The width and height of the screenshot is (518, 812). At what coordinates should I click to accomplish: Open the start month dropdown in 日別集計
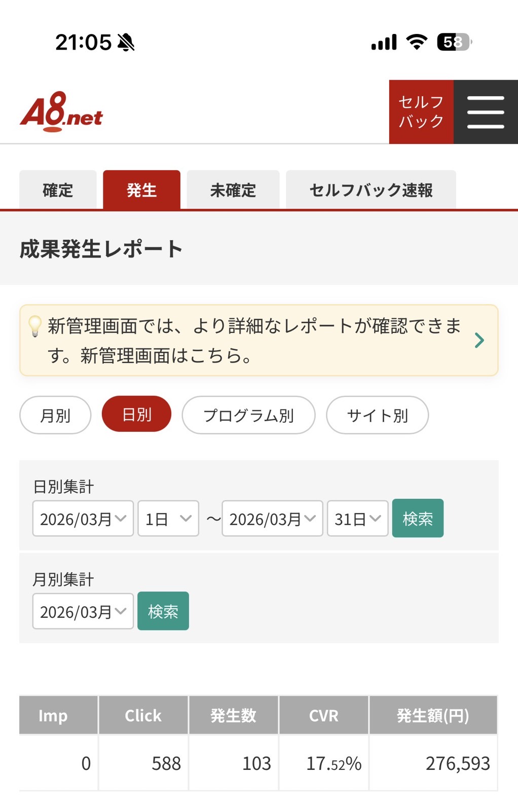83,519
